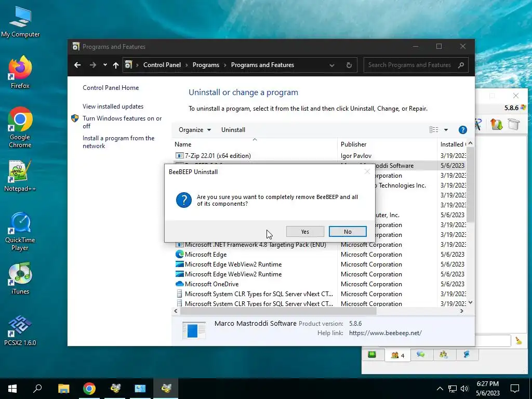
Task: Launch PCSX2 1.6.0 desktop shortcut
Action: point(20,330)
